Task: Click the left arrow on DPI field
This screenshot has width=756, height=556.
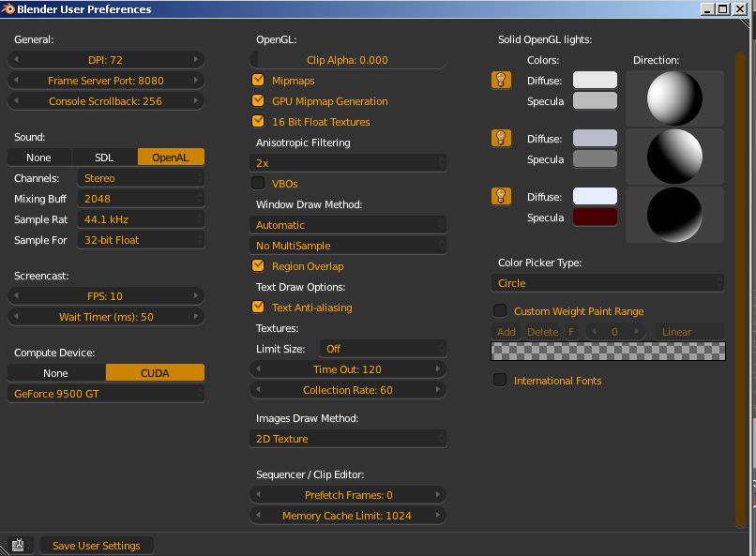Action: 15,60
